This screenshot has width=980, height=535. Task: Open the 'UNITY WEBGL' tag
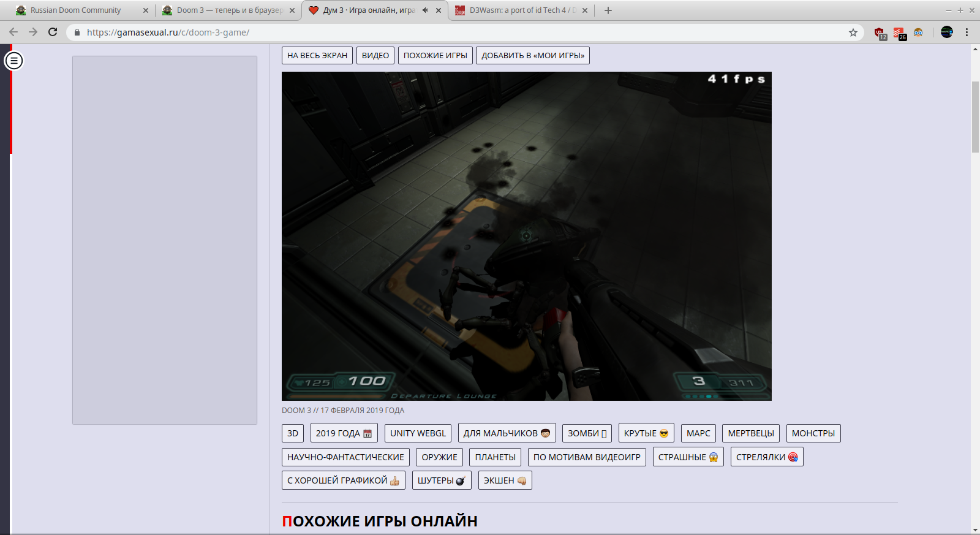point(418,433)
